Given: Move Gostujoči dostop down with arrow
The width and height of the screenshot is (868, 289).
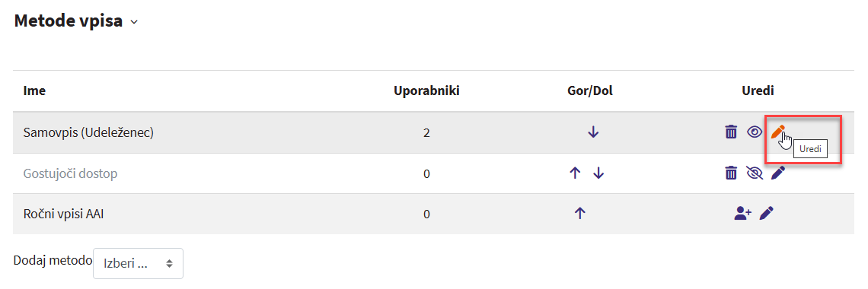Looking at the screenshot, I should (x=598, y=173).
